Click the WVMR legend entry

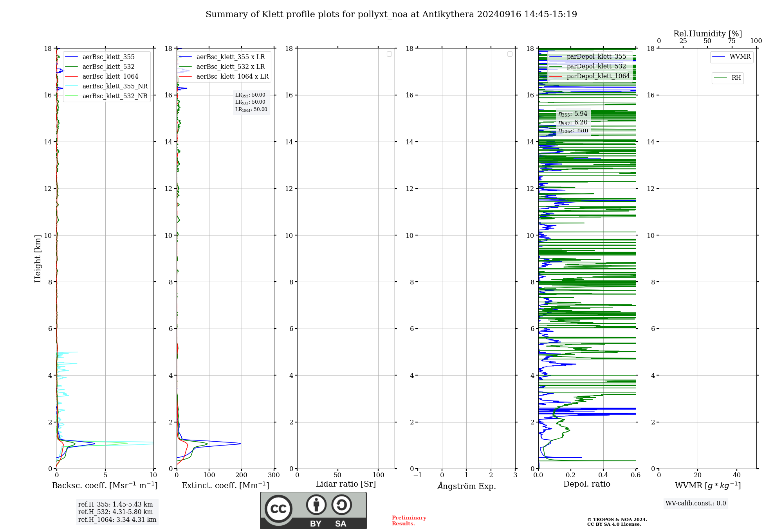732,57
